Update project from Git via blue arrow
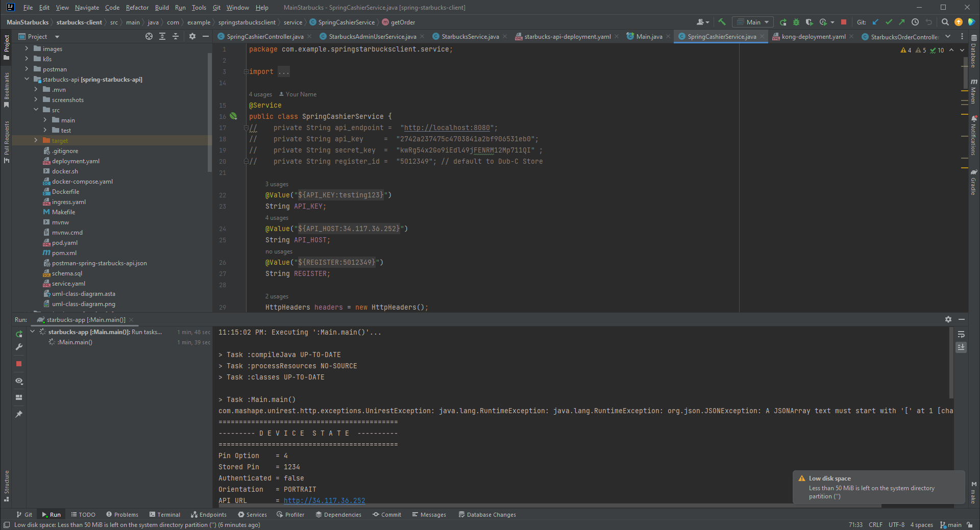This screenshot has width=980, height=530. pyautogui.click(x=875, y=22)
